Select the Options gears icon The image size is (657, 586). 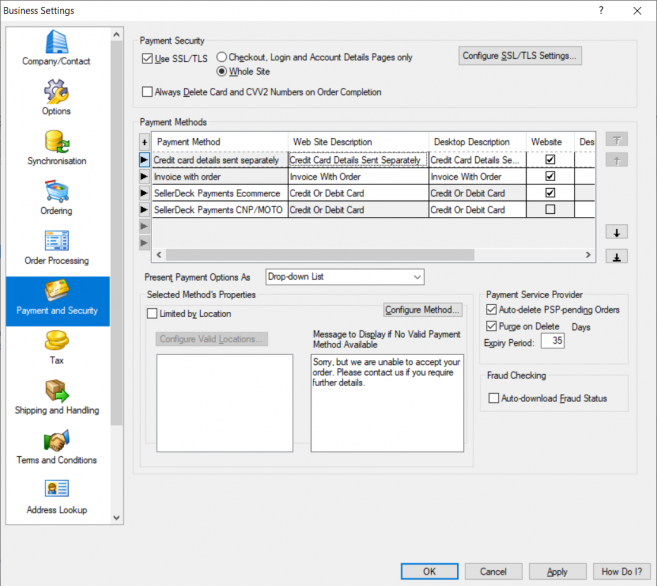56,92
